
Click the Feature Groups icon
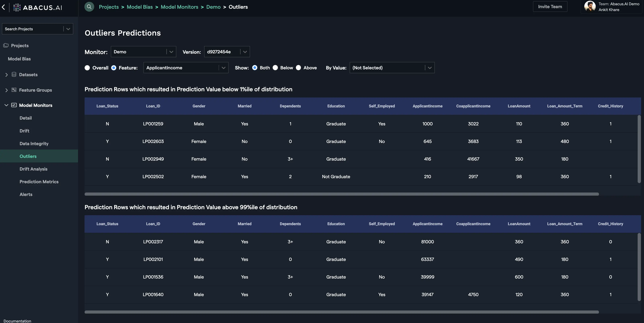[14, 90]
